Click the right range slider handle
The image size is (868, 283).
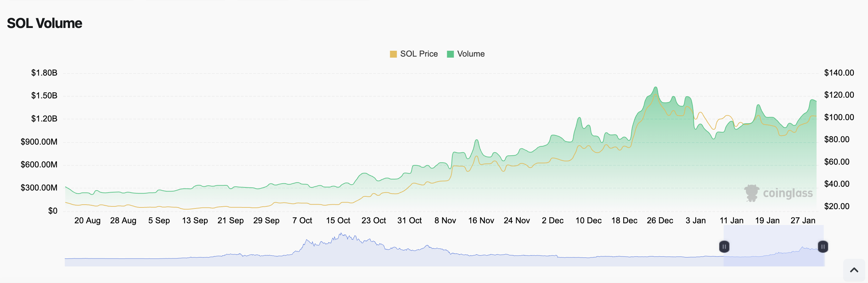coord(823,247)
